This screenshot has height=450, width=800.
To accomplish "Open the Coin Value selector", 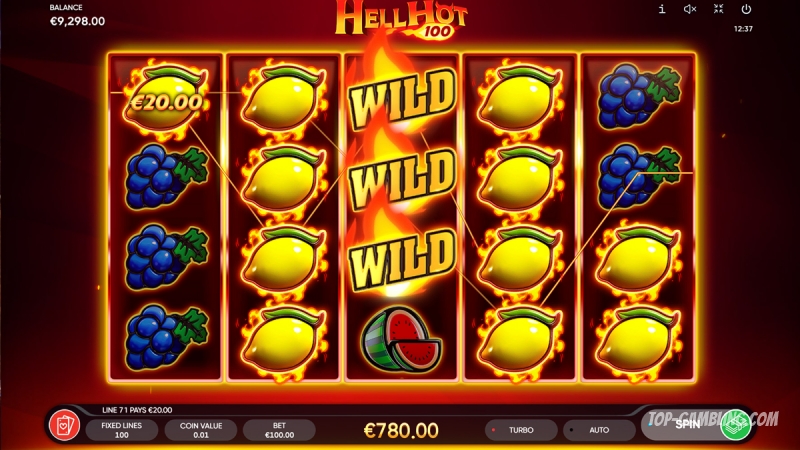I will (x=201, y=430).
